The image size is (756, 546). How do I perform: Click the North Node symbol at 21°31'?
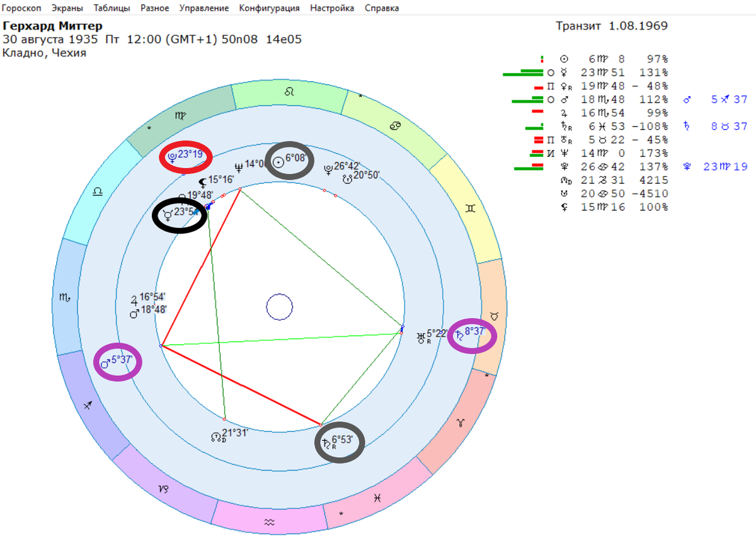(217, 435)
